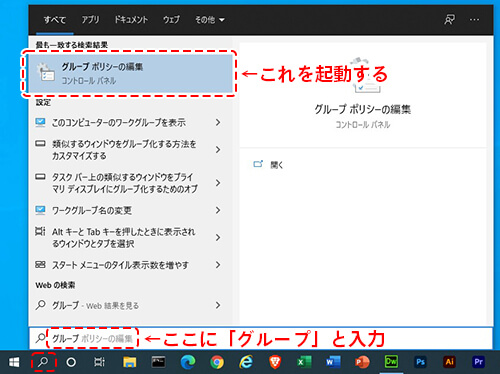Image resolution: width=500 pixels, height=374 pixels.
Task: Click the monitor icon by ワークグループ名の変更
Action: click(40, 210)
